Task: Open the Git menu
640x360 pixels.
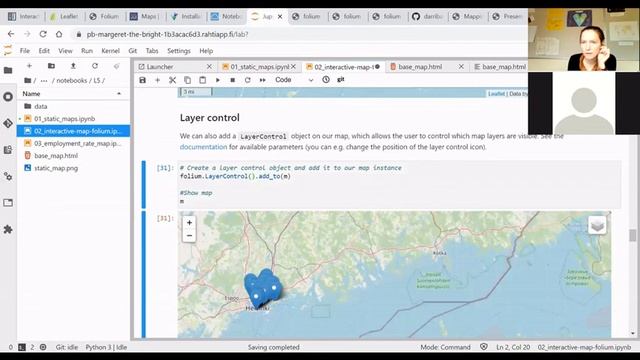Action: pyautogui.click(x=133, y=51)
